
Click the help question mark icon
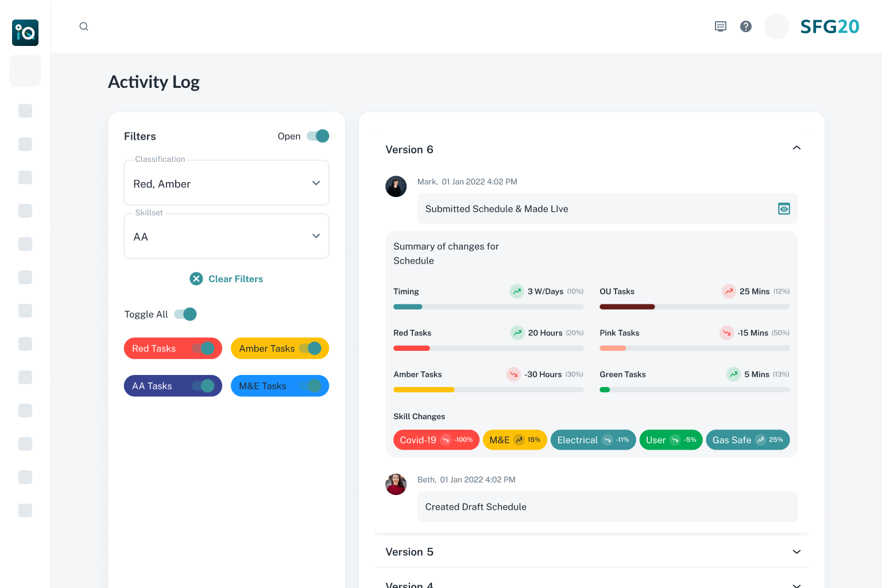745,26
